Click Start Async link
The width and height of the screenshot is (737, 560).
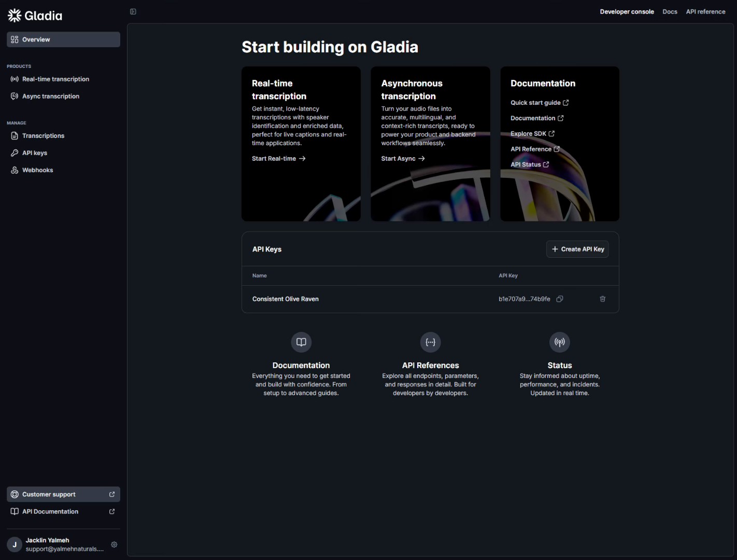click(x=403, y=159)
